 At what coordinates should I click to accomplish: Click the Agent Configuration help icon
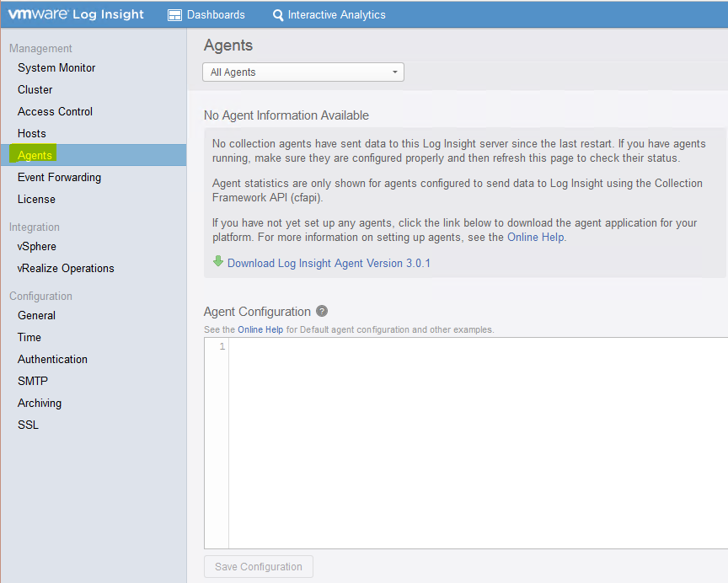[322, 311]
